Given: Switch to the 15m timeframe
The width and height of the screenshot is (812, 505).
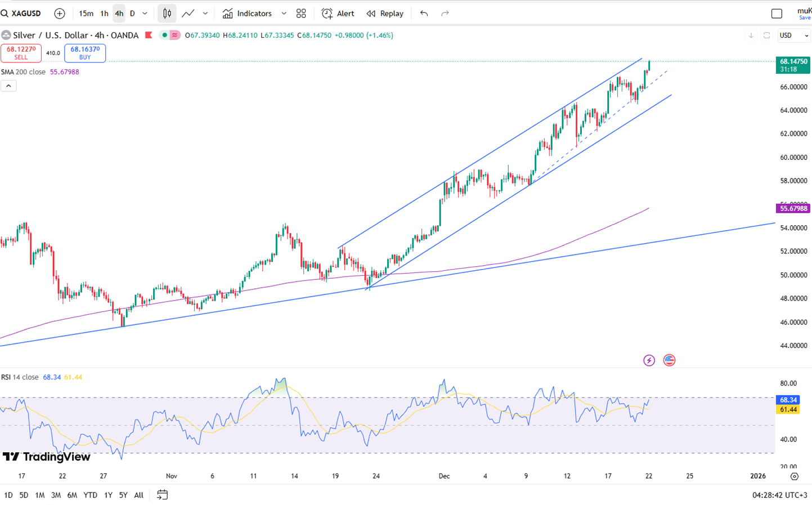Looking at the screenshot, I should tap(86, 14).
